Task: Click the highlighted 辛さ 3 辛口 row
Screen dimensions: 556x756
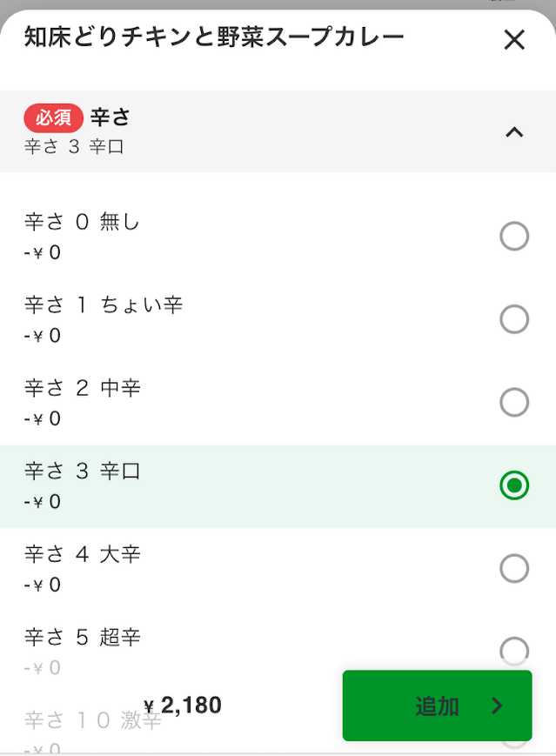Action: click(261, 485)
